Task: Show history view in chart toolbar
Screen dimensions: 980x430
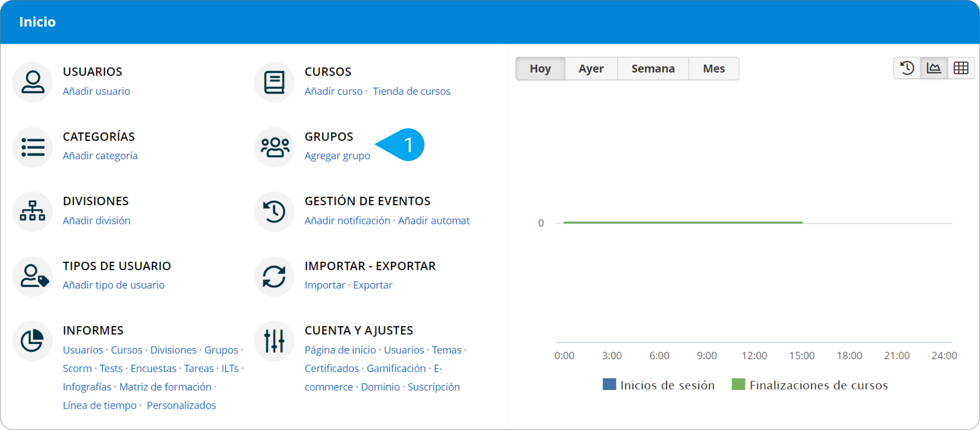Action: [907, 68]
